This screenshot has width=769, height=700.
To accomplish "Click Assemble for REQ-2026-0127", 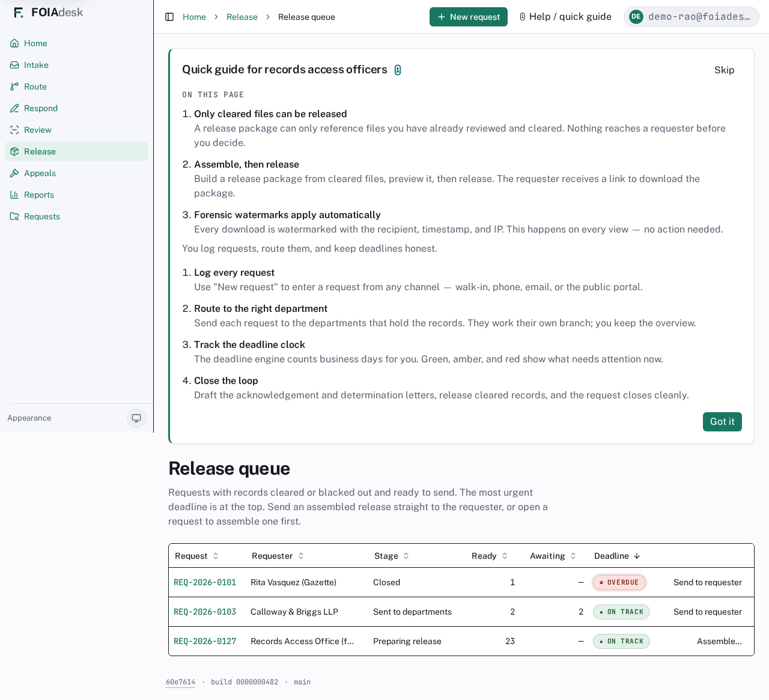I will click(719, 641).
